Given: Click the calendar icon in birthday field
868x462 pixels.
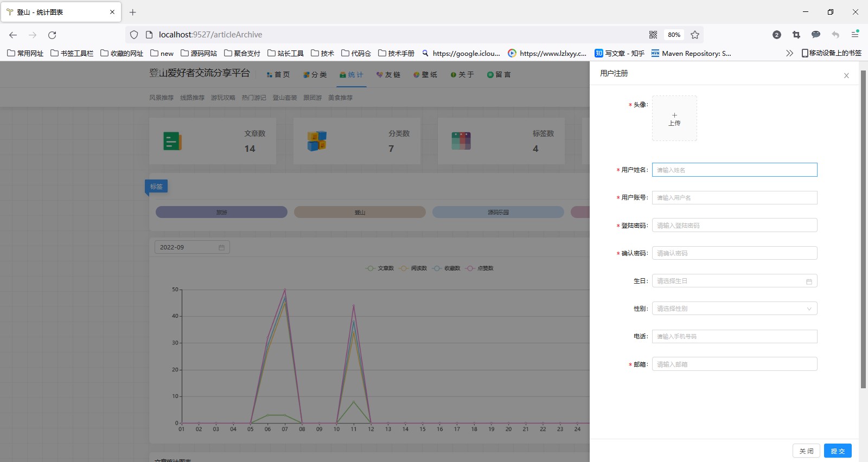Looking at the screenshot, I should click(809, 281).
